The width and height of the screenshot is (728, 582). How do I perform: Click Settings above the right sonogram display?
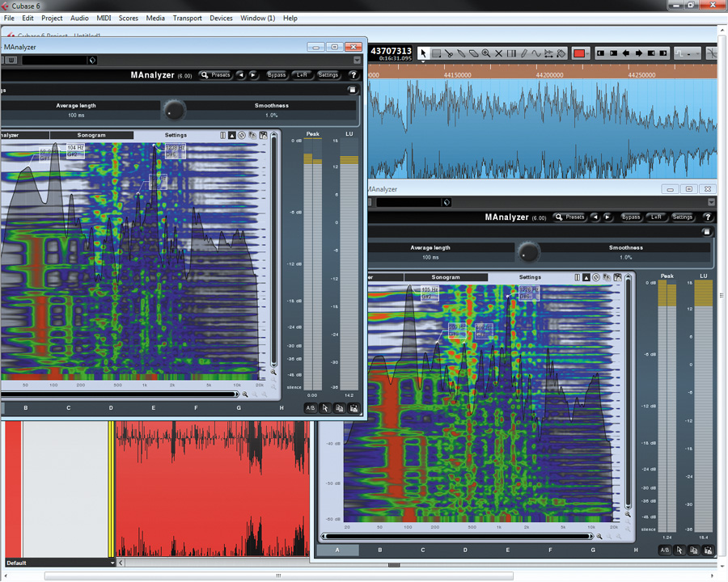(x=530, y=277)
